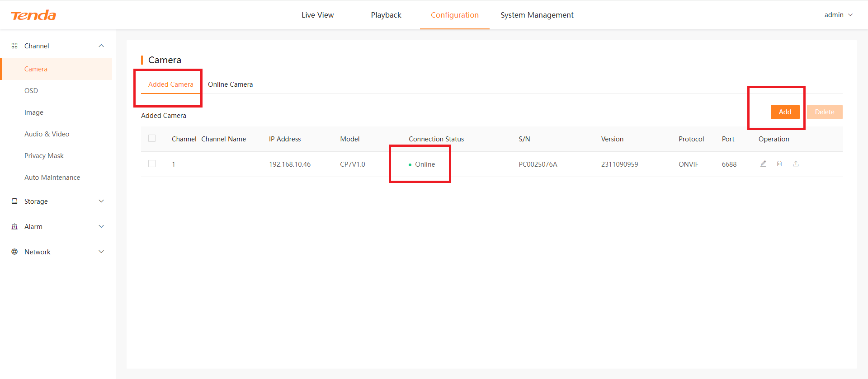Open the admin user dropdown
Screen dimensions: 868x379
(x=838, y=15)
